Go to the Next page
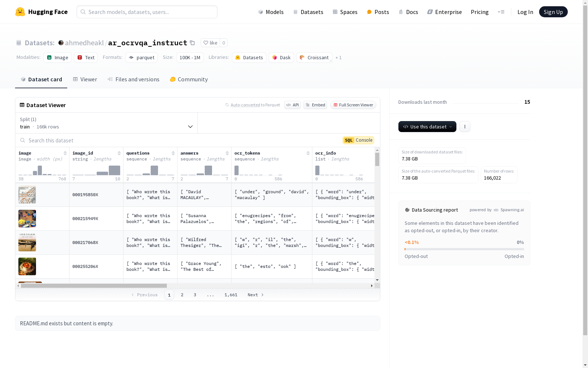This screenshot has height=368, width=588. pyautogui.click(x=256, y=295)
